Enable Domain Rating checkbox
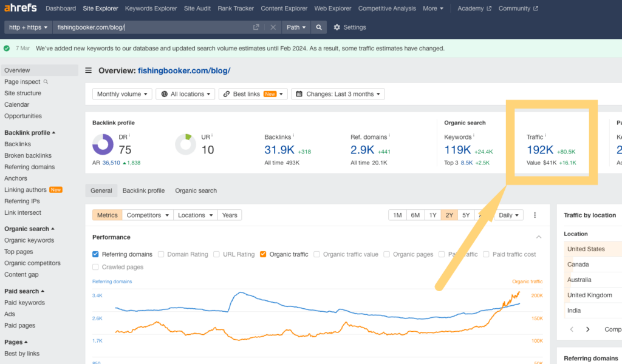 tap(161, 254)
